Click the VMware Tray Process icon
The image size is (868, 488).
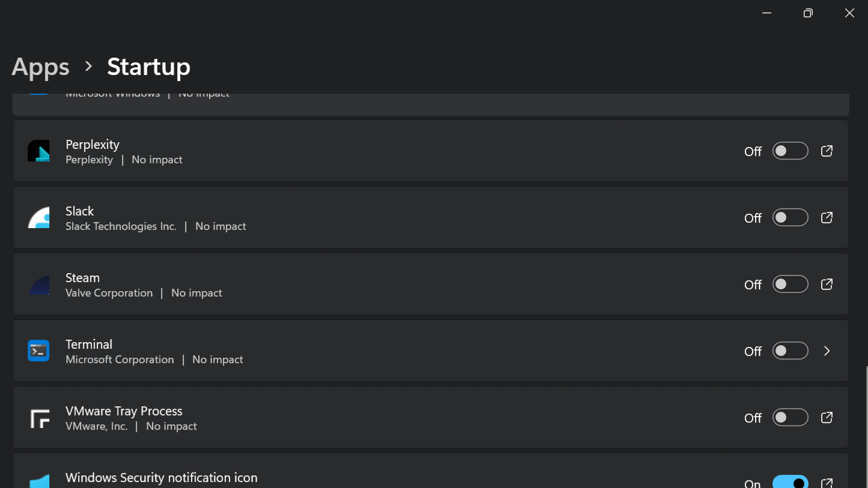(38, 417)
